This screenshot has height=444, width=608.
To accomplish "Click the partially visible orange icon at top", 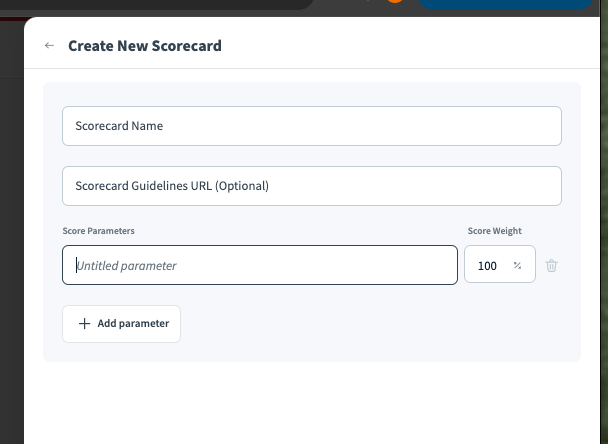I will [395, 3].
